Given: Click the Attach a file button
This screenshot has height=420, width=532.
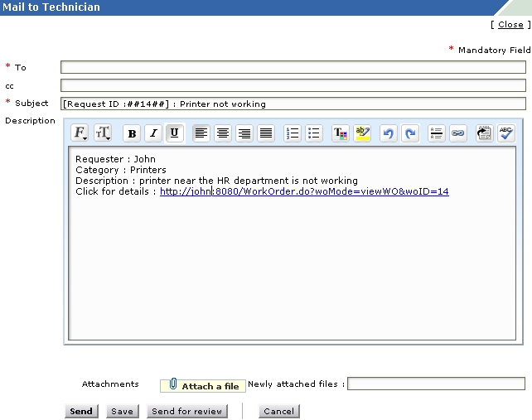Looking at the screenshot, I should coord(202,386).
